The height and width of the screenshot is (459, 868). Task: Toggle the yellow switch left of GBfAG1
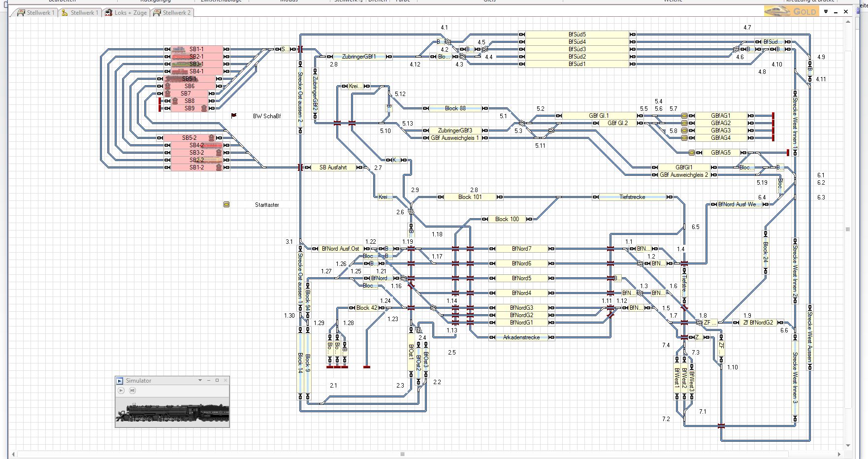coord(684,116)
